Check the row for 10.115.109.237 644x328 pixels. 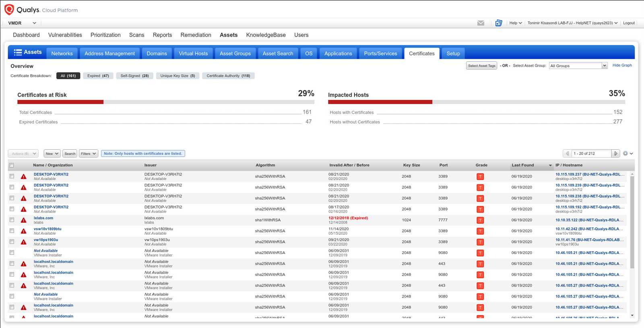point(12,176)
